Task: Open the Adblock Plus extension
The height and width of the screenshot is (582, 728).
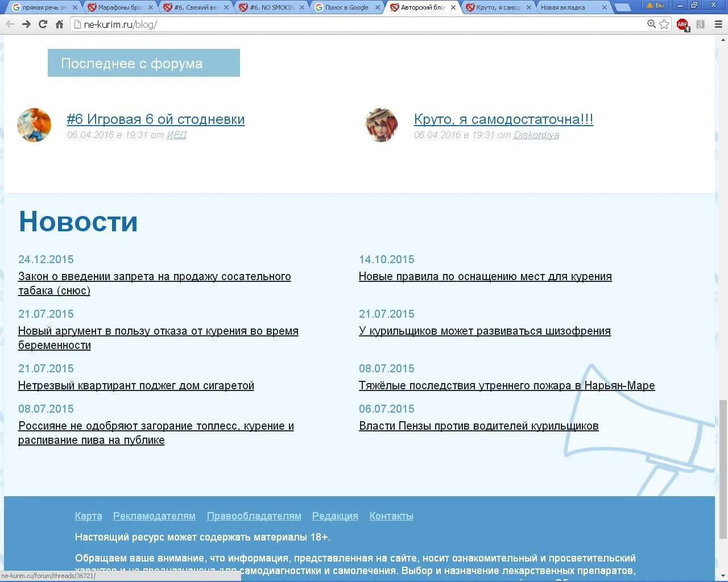Action: [x=682, y=24]
